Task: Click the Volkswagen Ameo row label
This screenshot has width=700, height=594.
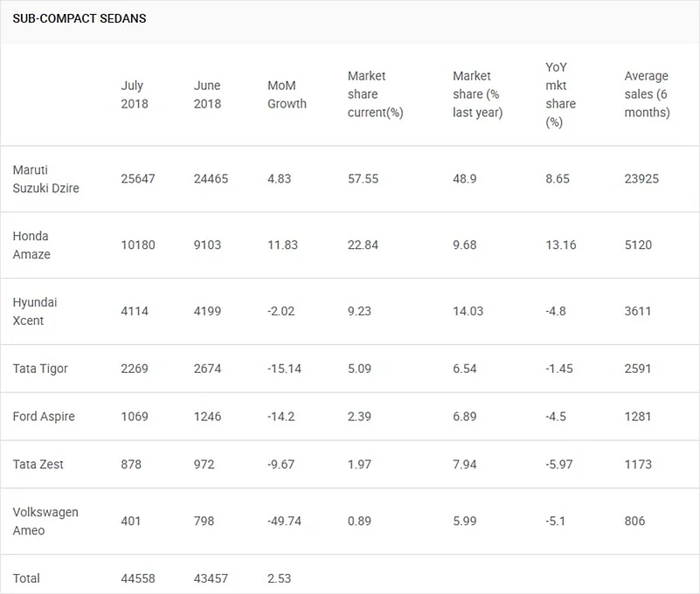Action: pos(45,521)
